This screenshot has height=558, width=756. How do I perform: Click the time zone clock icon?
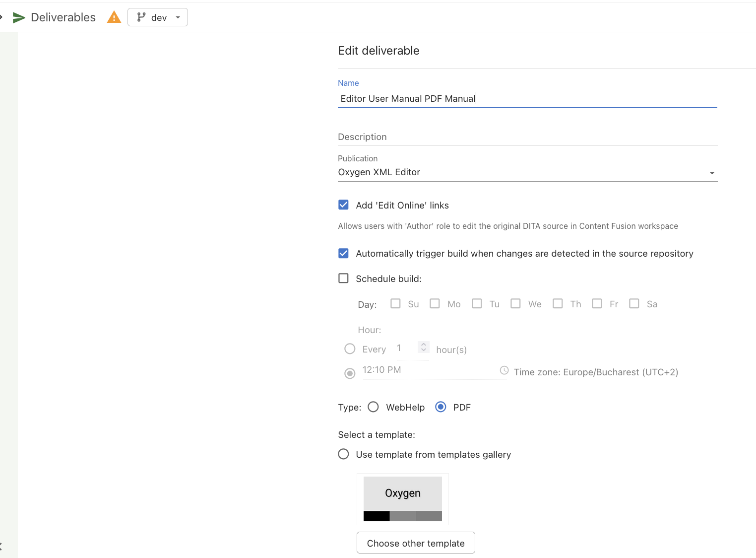click(x=504, y=371)
